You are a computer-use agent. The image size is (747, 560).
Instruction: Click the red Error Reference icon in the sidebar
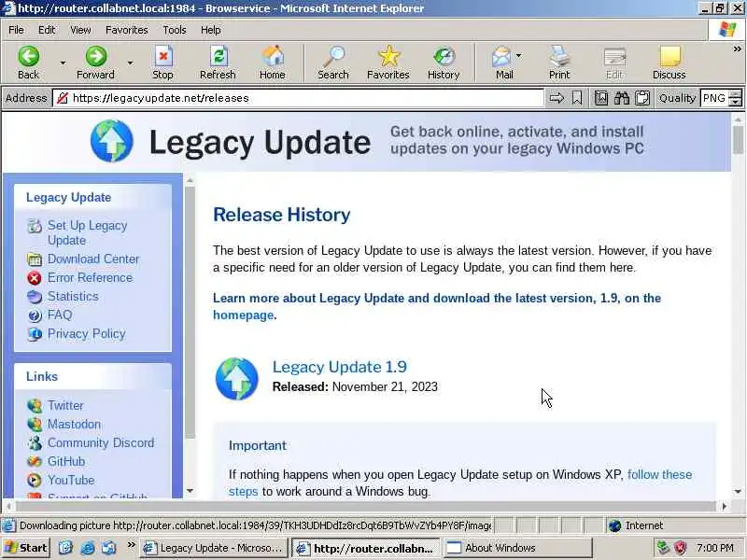click(35, 277)
